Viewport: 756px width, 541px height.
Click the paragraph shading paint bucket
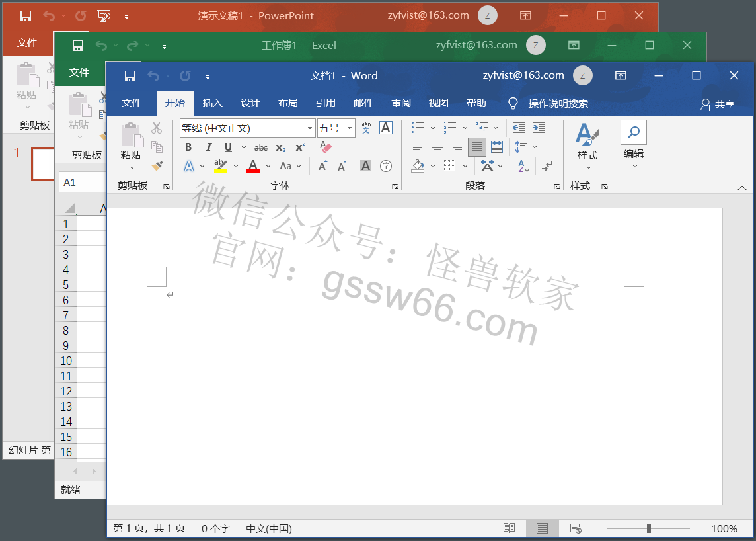pyautogui.click(x=418, y=166)
